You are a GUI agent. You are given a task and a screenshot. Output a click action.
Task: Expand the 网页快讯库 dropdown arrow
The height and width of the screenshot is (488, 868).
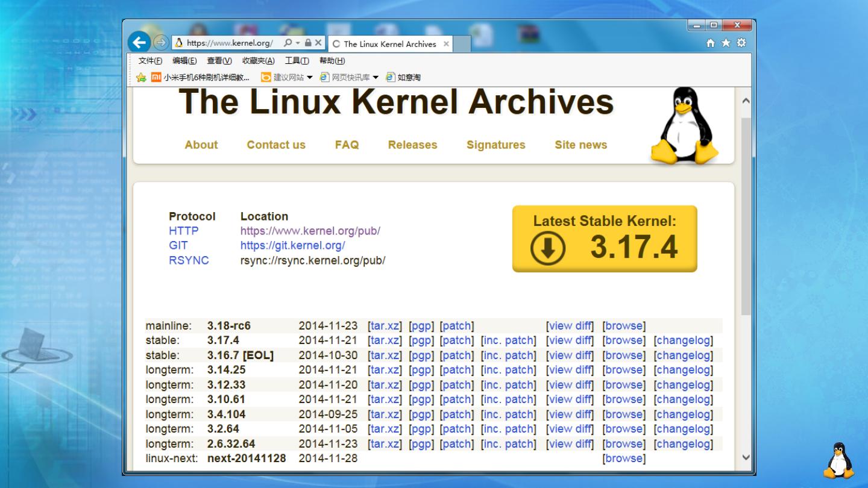pos(376,77)
